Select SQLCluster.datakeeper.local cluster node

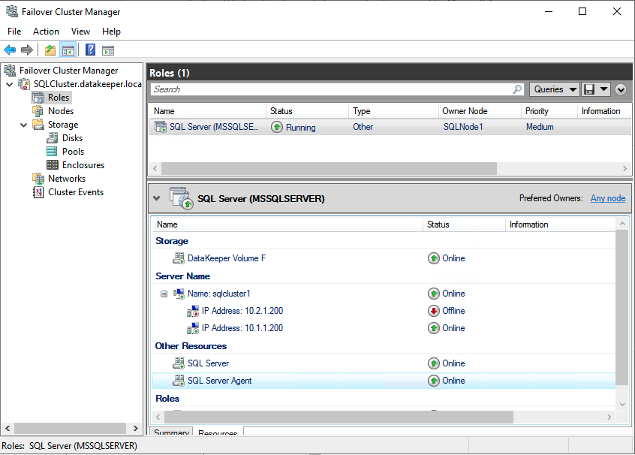pyautogui.click(x=87, y=84)
